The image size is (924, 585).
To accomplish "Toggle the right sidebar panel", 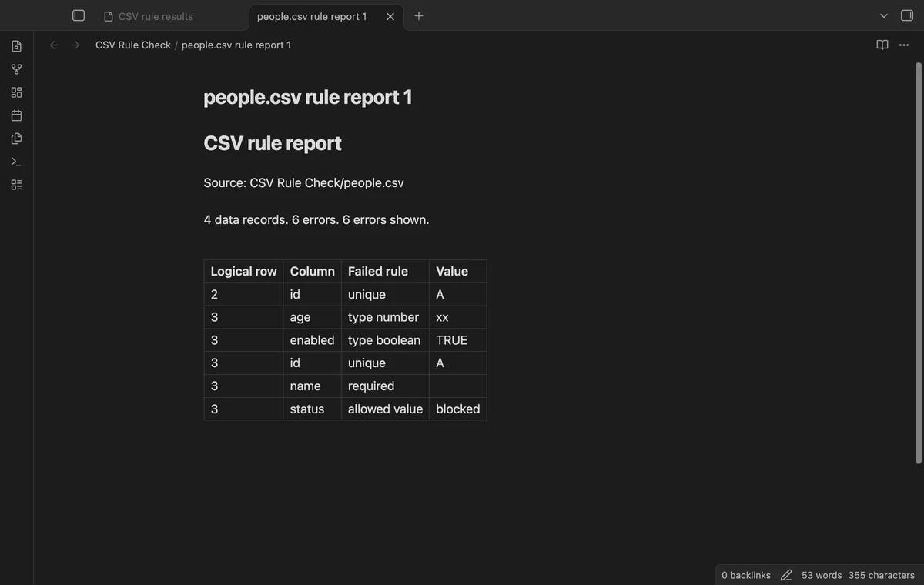I will pos(907,15).
